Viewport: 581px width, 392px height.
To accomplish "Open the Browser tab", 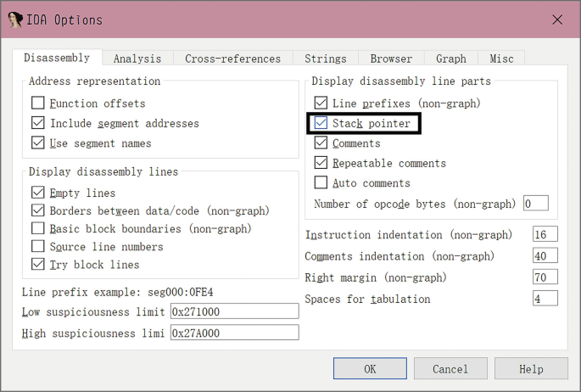I will 391,59.
